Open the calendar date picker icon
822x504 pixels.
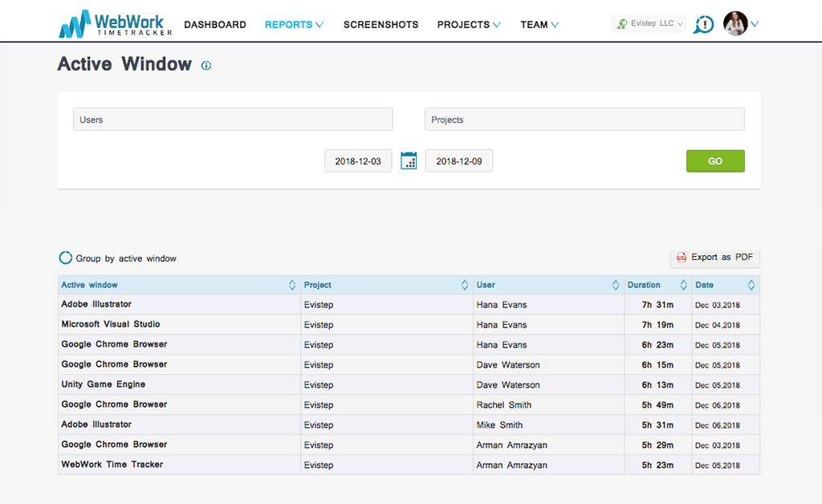[x=409, y=161]
